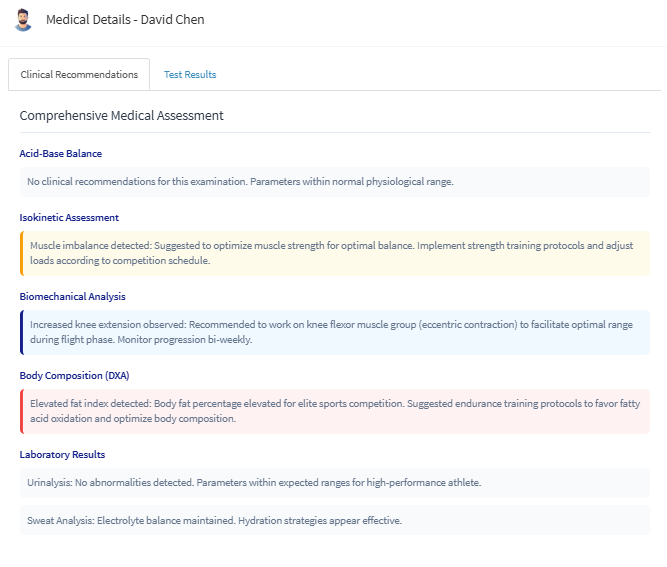Open the Acid-Base Balance section heading
This screenshot has height=567, width=667.
pos(60,154)
